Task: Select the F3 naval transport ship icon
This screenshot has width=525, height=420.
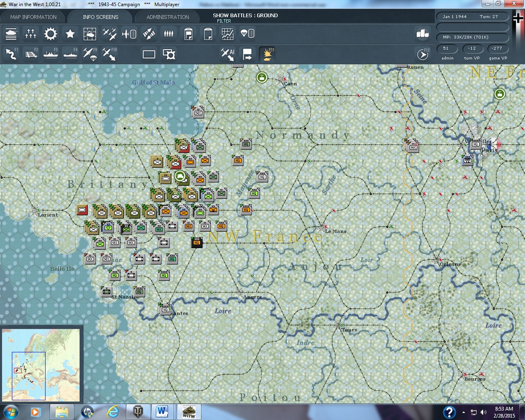Action: (50, 54)
